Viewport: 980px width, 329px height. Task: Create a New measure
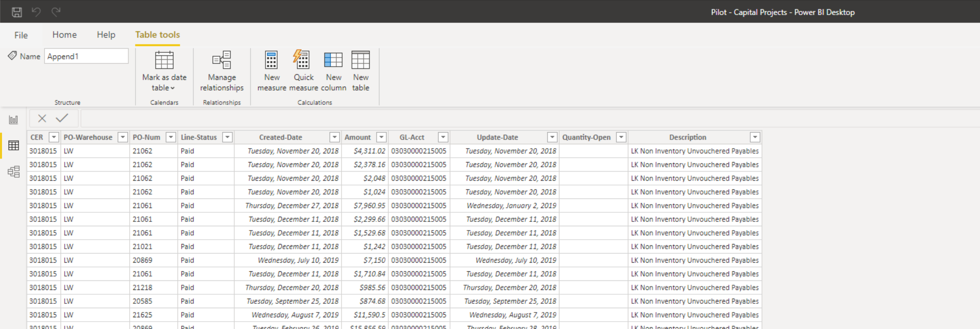click(x=272, y=71)
